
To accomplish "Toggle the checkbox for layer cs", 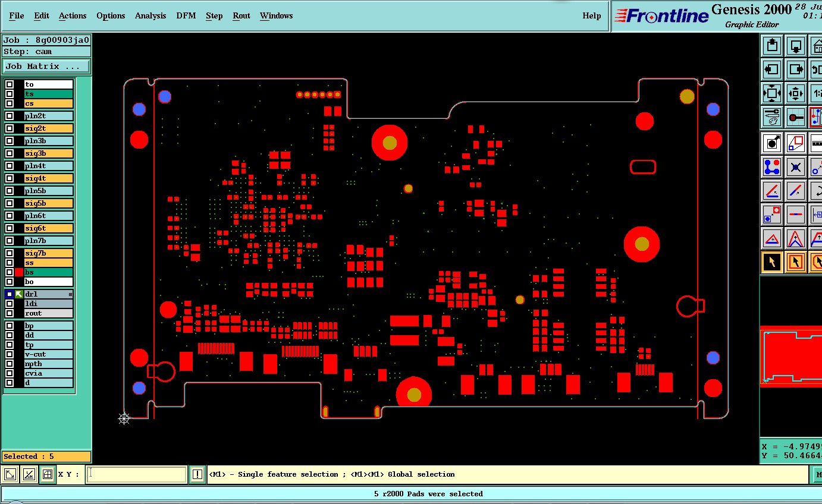I will pos(10,103).
